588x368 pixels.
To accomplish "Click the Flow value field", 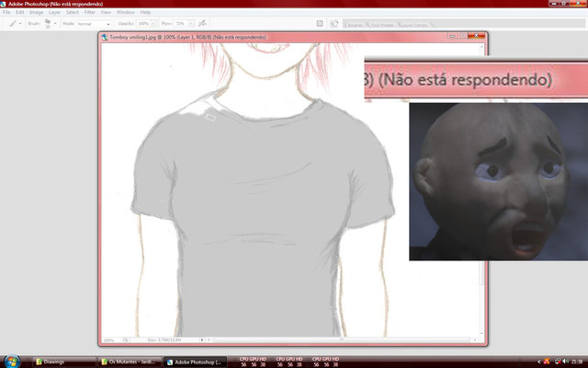I will (x=180, y=23).
